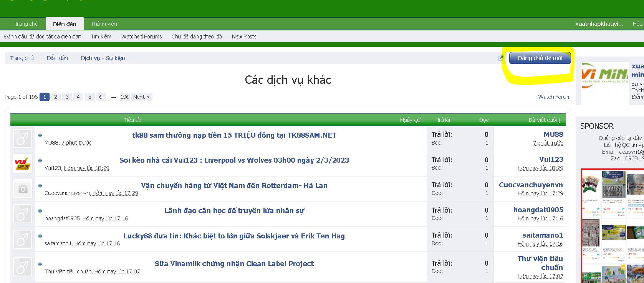
Task: Click Cuocvanchuyenvn camera avatar icon
Action: point(23,189)
